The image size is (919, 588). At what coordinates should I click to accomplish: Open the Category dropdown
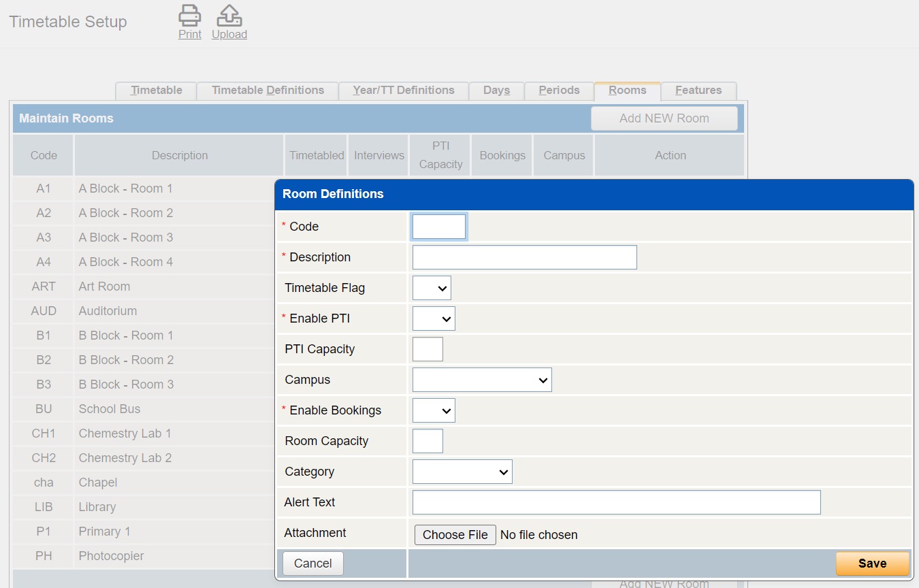[462, 472]
